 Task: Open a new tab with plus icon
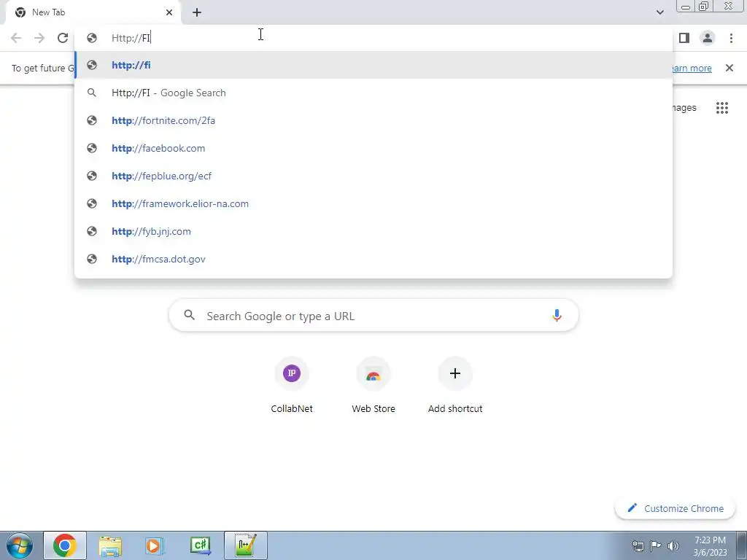(197, 12)
